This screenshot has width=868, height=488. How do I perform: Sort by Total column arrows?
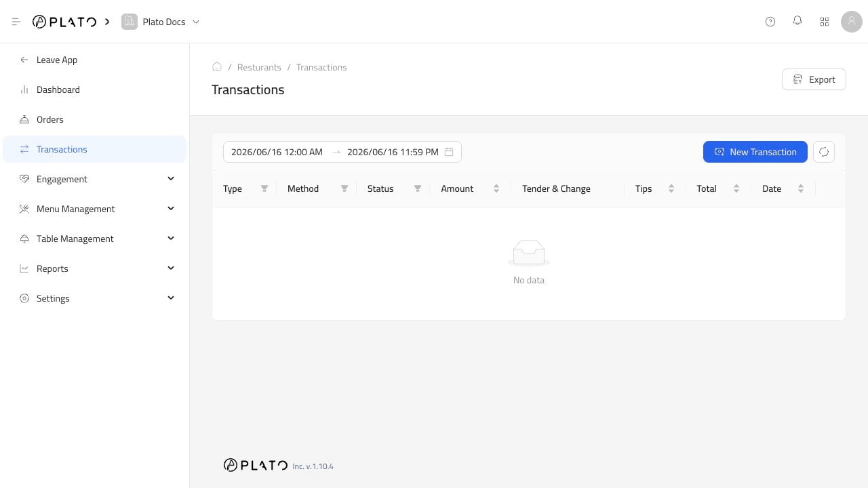[x=736, y=188]
